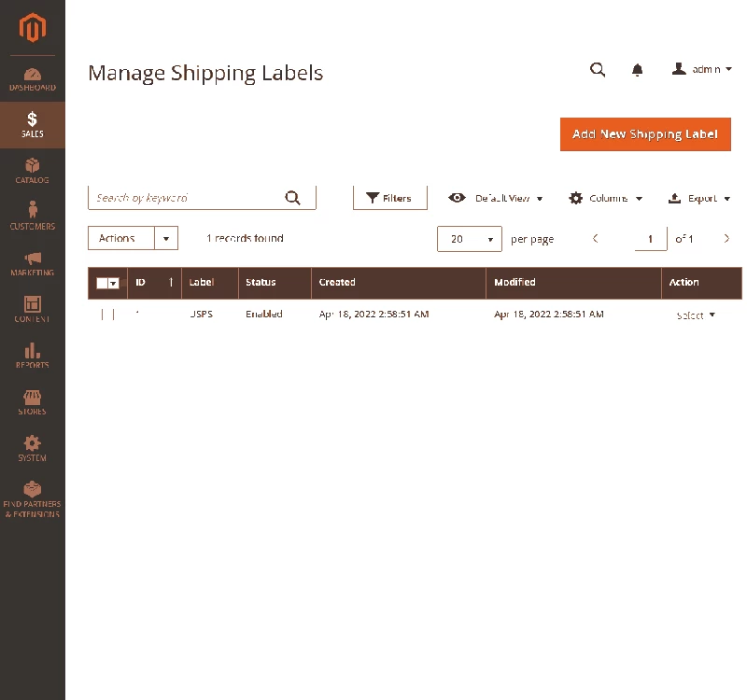The height and width of the screenshot is (700, 747).
Task: Open the admin account menu
Action: (702, 69)
